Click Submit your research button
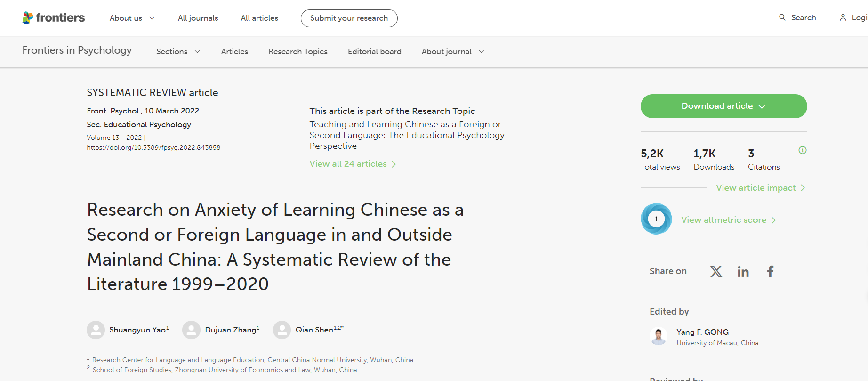This screenshot has height=381, width=868. (x=349, y=18)
